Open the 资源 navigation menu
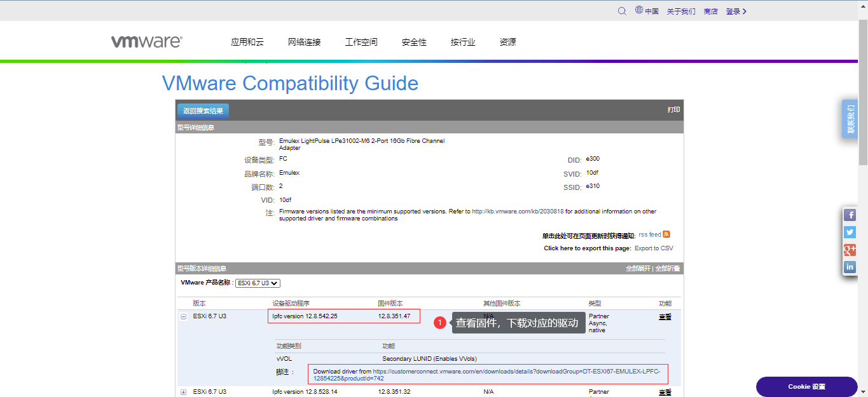Image resolution: width=868 pixels, height=397 pixels. tap(508, 41)
